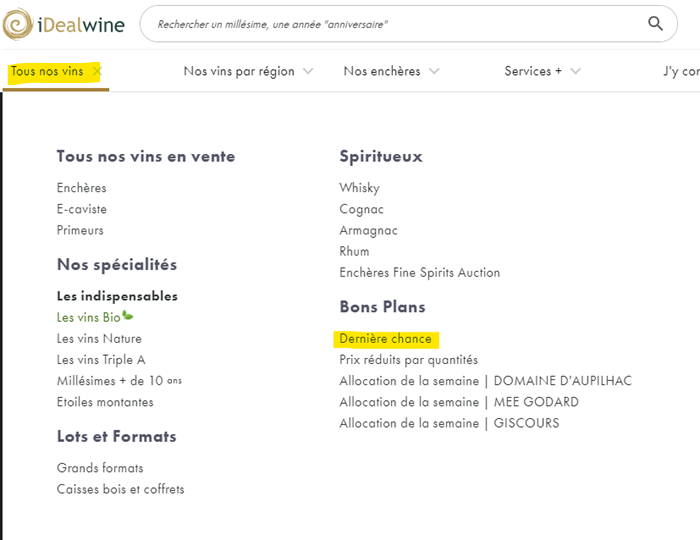Open Etoiles montantes
This screenshot has height=540, width=700.
105,402
